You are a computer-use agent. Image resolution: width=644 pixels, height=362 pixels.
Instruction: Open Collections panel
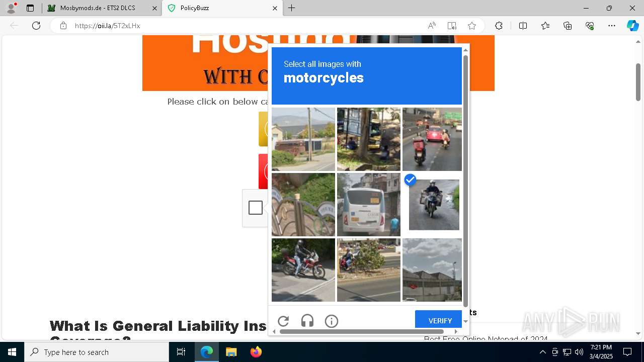click(568, 26)
